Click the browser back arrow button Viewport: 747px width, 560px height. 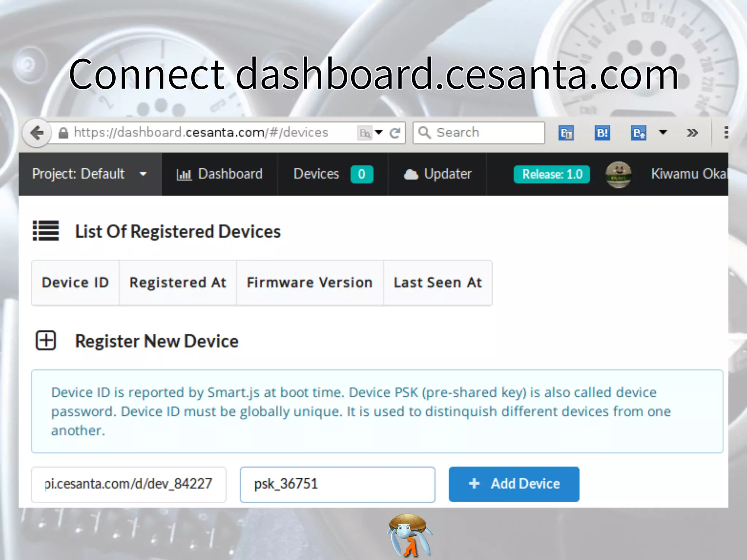[x=37, y=133]
